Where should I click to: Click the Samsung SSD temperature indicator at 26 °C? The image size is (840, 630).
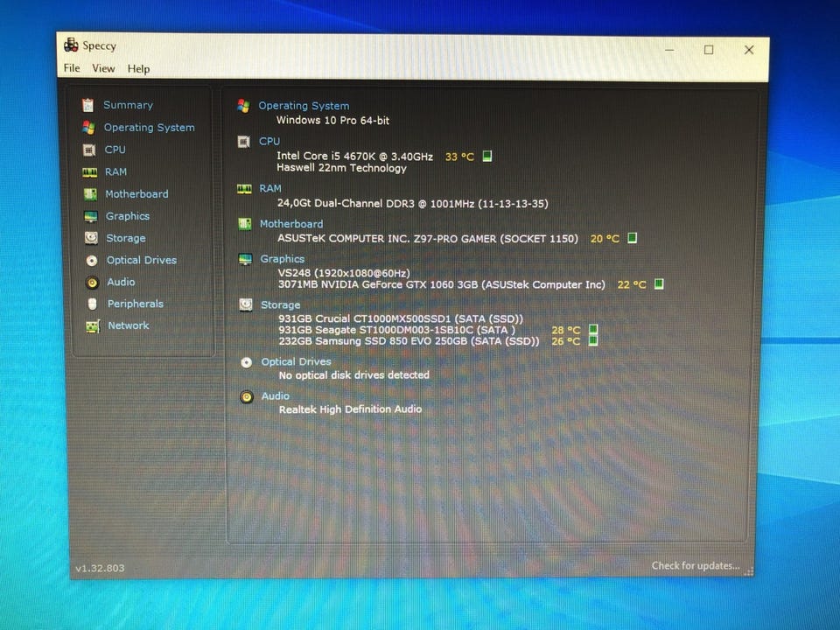coord(593,340)
